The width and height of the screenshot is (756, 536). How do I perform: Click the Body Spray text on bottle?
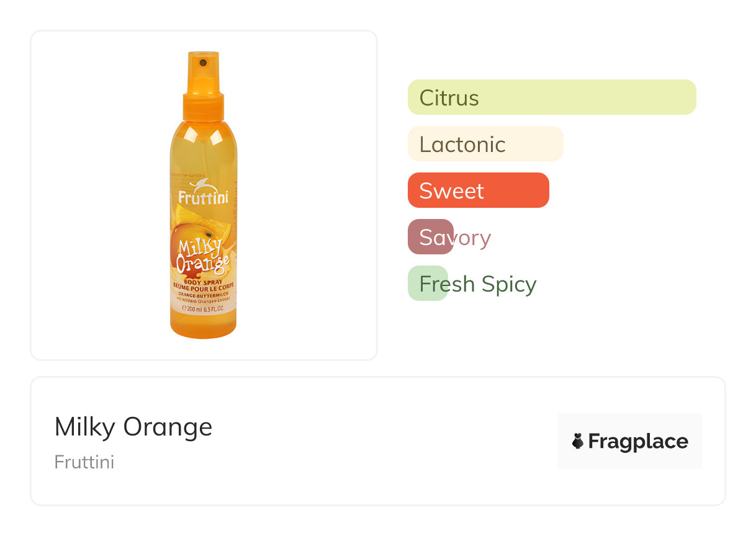pyautogui.click(x=204, y=282)
